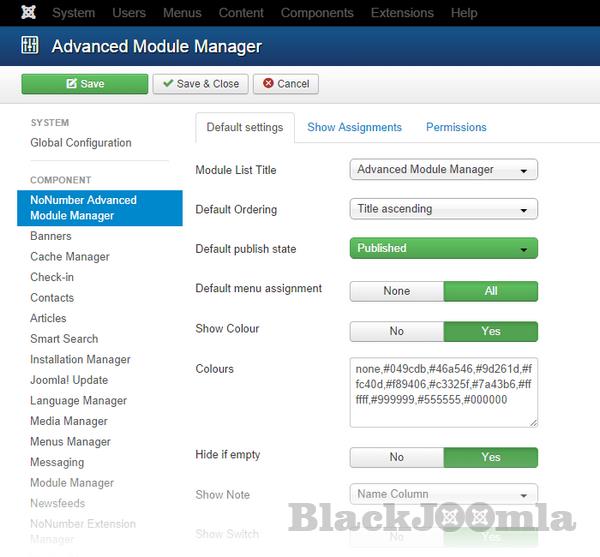
Task: Go to Global Configuration in sidebar
Action: pyautogui.click(x=81, y=143)
